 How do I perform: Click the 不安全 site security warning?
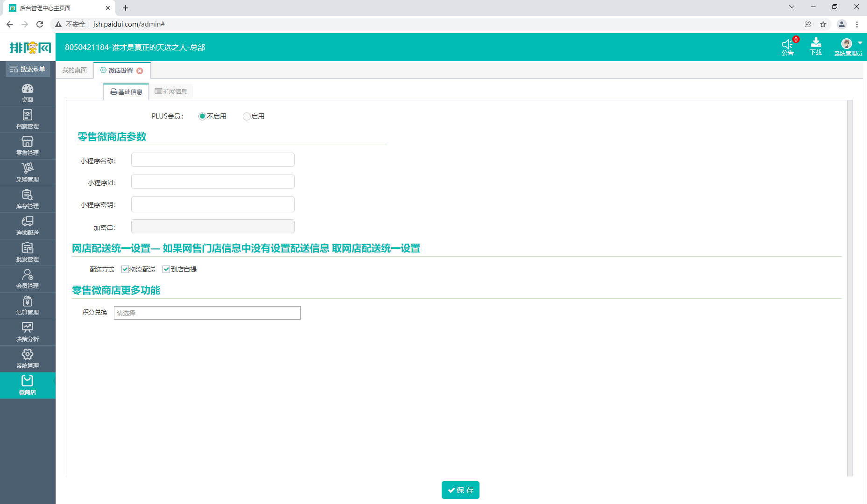coord(70,24)
